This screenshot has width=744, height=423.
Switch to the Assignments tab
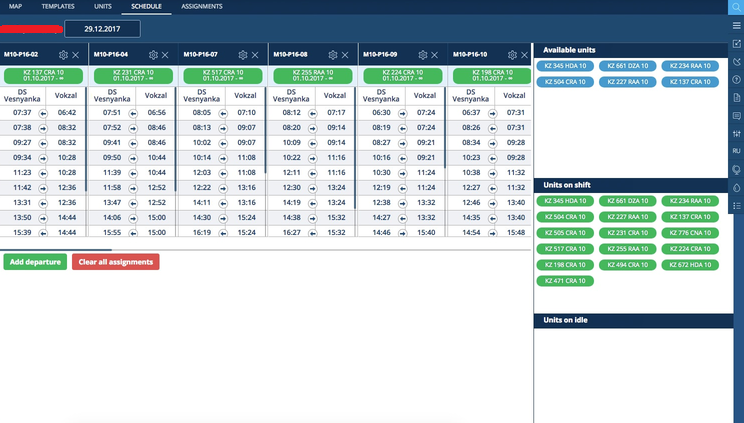pos(203,6)
